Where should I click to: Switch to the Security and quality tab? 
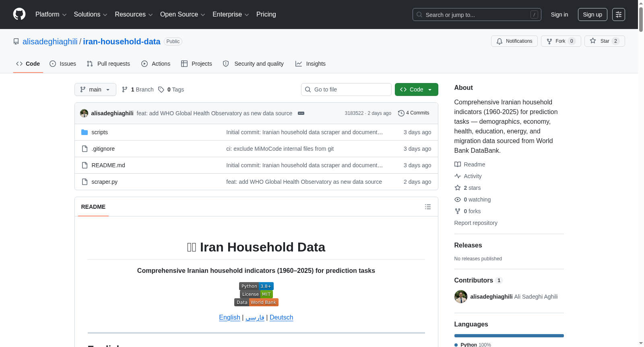253,64
